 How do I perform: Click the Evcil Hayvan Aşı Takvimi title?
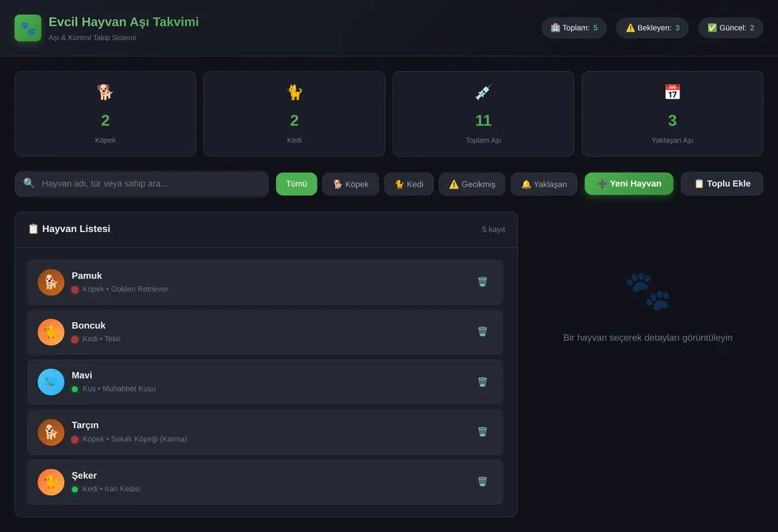124,22
